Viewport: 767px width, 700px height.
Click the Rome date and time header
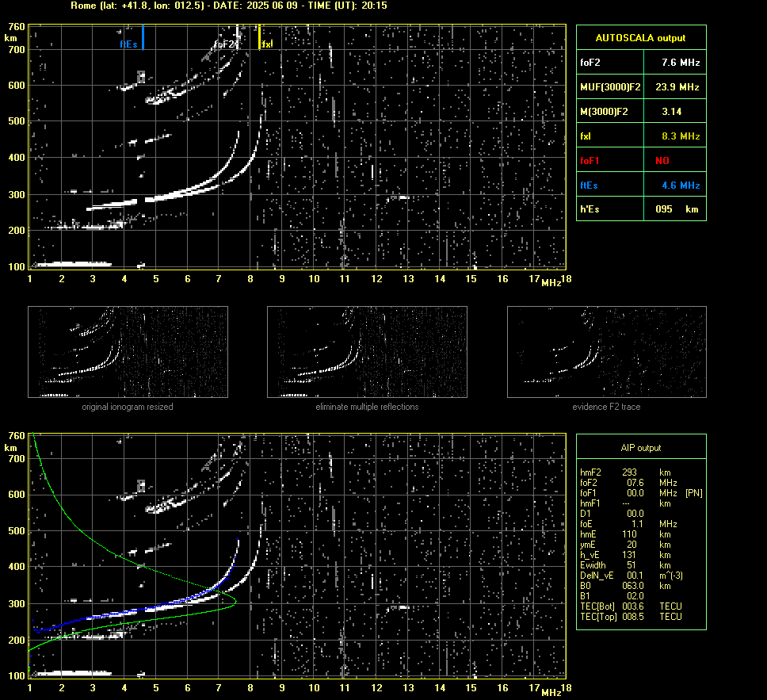(x=228, y=6)
